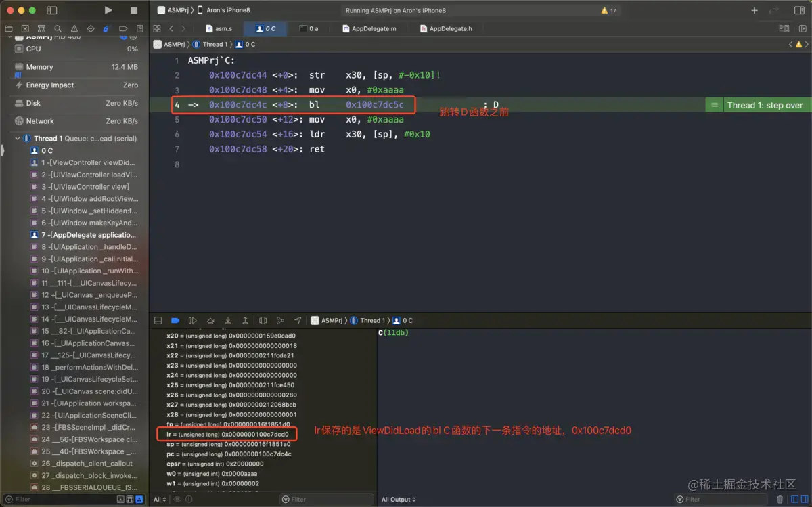
Task: Collapse Thread 1 disclosure triangle
Action: (18, 139)
